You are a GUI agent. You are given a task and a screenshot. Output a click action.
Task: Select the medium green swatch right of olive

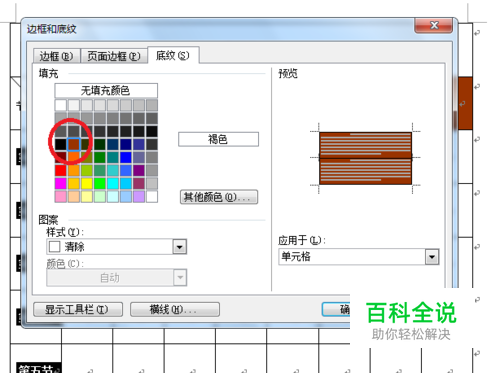pos(100,157)
